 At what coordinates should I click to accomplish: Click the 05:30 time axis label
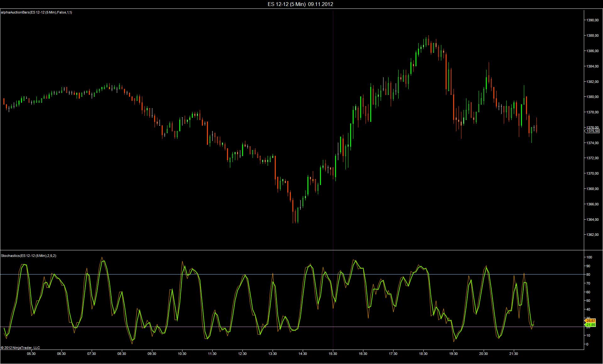click(x=31, y=354)
